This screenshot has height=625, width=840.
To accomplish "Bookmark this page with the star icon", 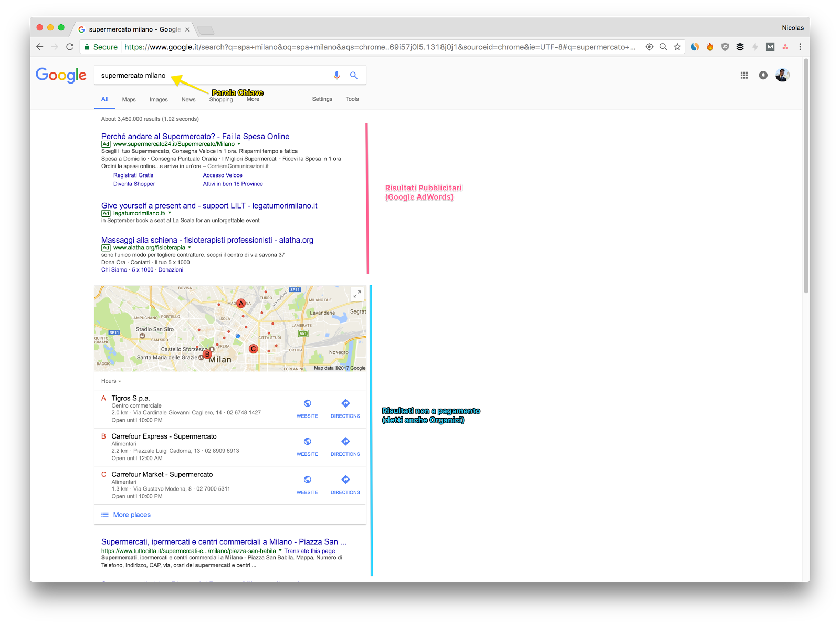I will [678, 47].
